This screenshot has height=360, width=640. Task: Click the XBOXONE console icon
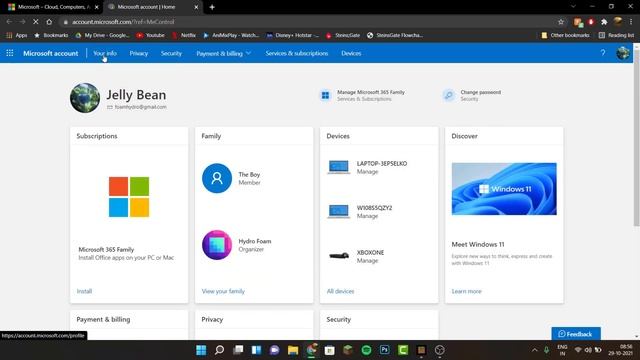point(339,256)
